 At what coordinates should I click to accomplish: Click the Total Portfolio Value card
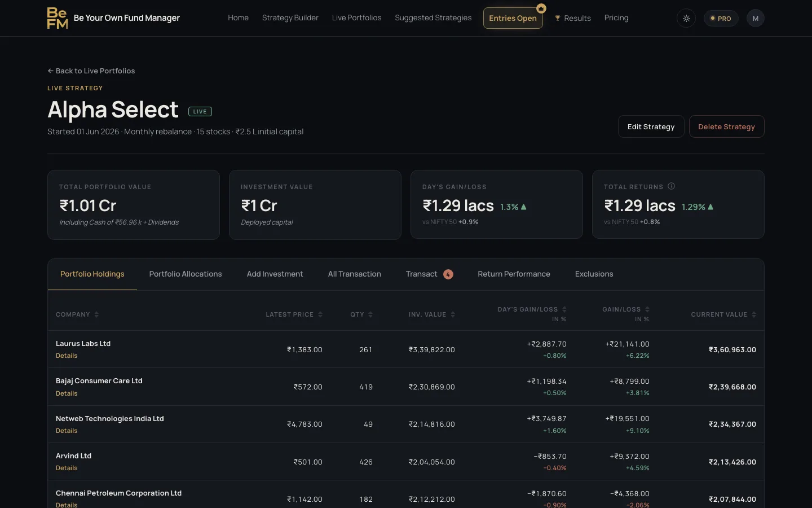click(134, 205)
